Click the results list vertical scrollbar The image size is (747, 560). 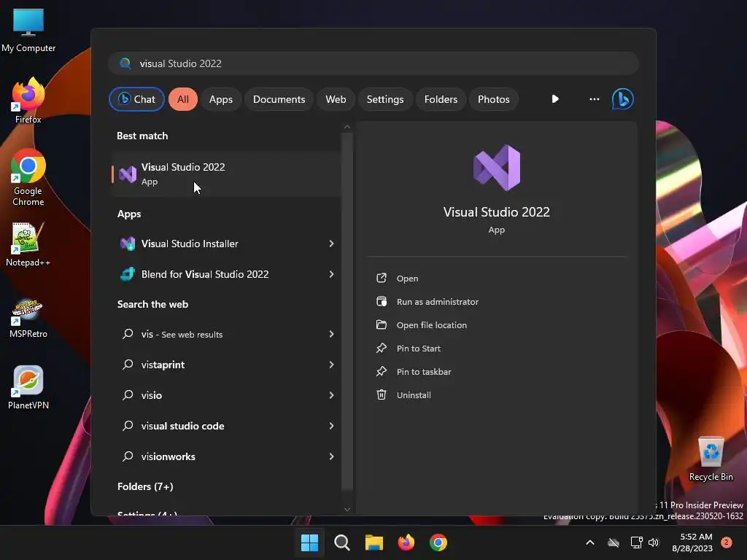[x=347, y=312]
